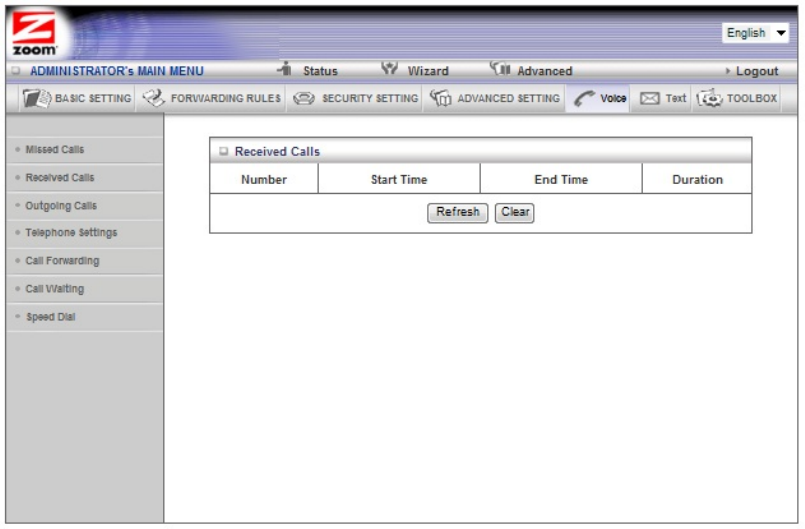Switch to the Security Setting tab
Image resolution: width=805 pixels, height=529 pixels.
(355, 98)
